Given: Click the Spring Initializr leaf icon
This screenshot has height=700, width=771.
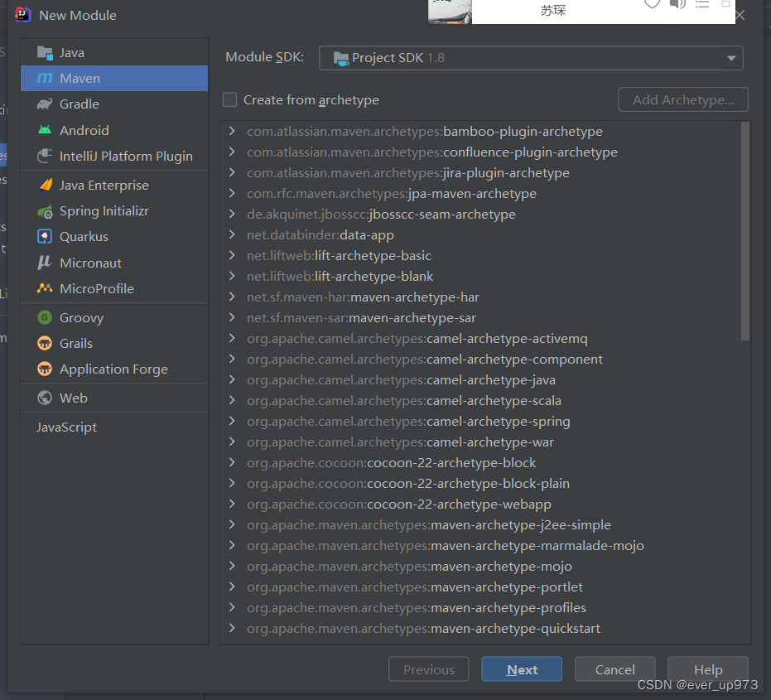Looking at the screenshot, I should [x=45, y=211].
